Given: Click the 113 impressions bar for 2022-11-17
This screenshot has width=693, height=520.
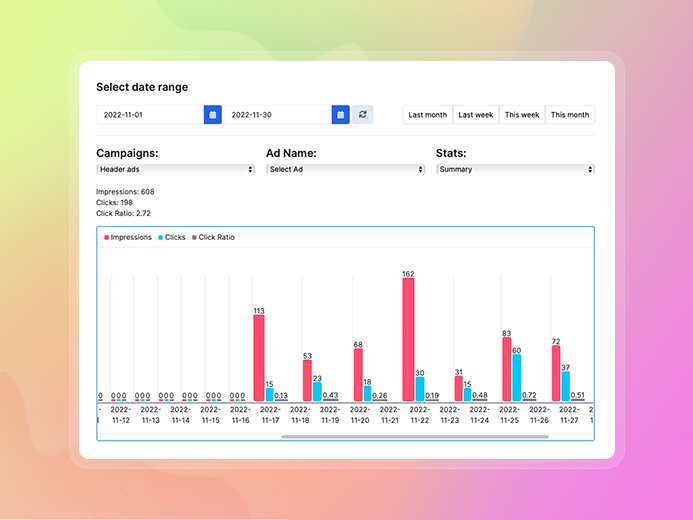Looking at the screenshot, I should click(259, 358).
